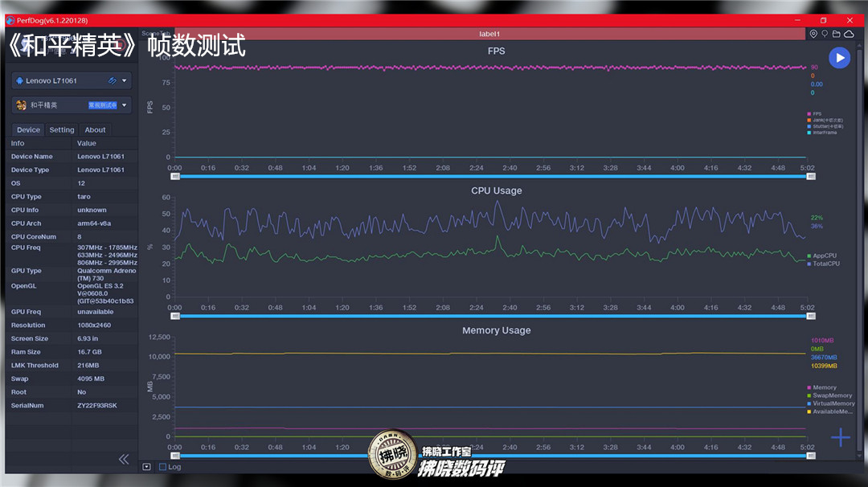Restore the PerfDog window size
This screenshot has width=868, height=487.
pos(824,20)
